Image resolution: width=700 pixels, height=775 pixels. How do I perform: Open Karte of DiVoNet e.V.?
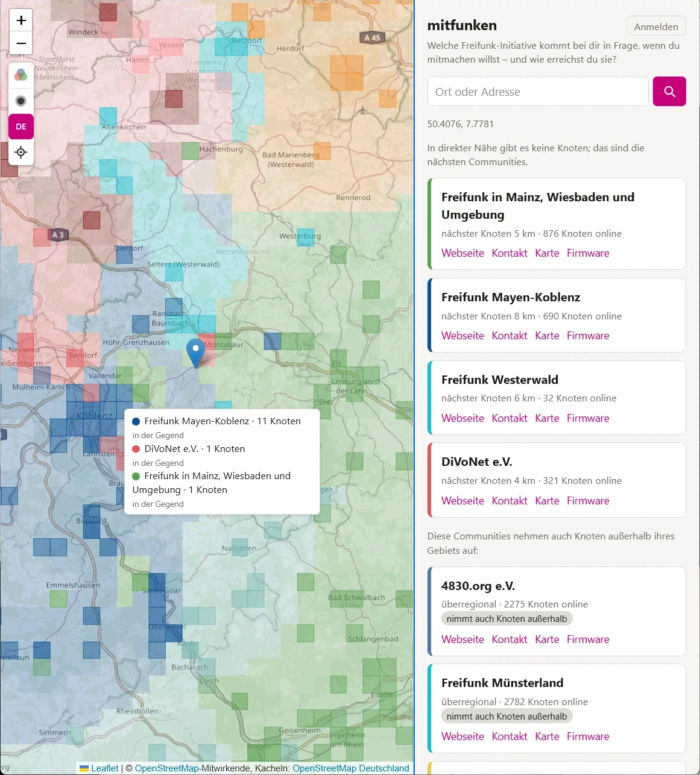[x=547, y=501]
